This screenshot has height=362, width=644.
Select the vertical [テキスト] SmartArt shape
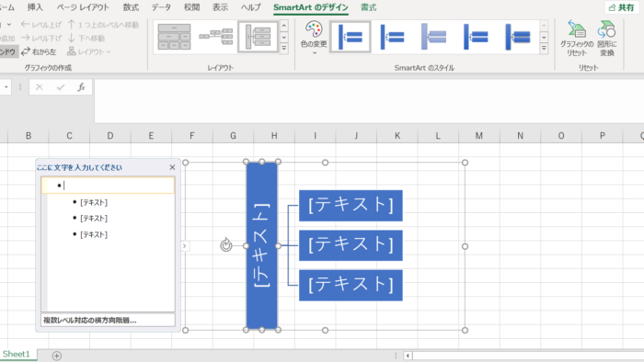[x=262, y=246]
